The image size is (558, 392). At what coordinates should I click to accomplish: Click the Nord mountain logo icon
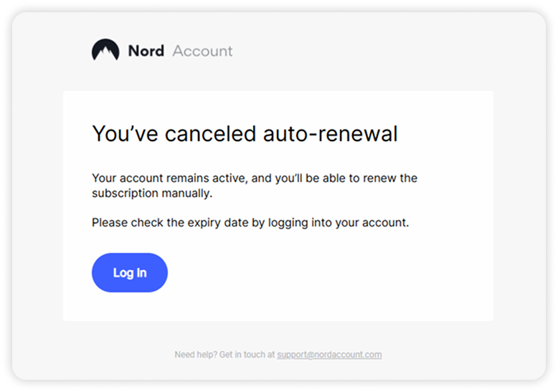[105, 50]
